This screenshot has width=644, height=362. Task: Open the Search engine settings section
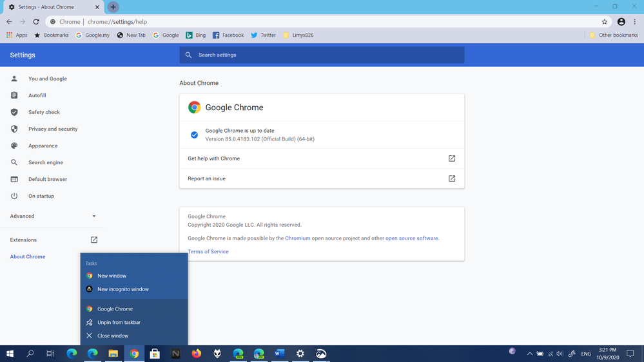tap(46, 163)
